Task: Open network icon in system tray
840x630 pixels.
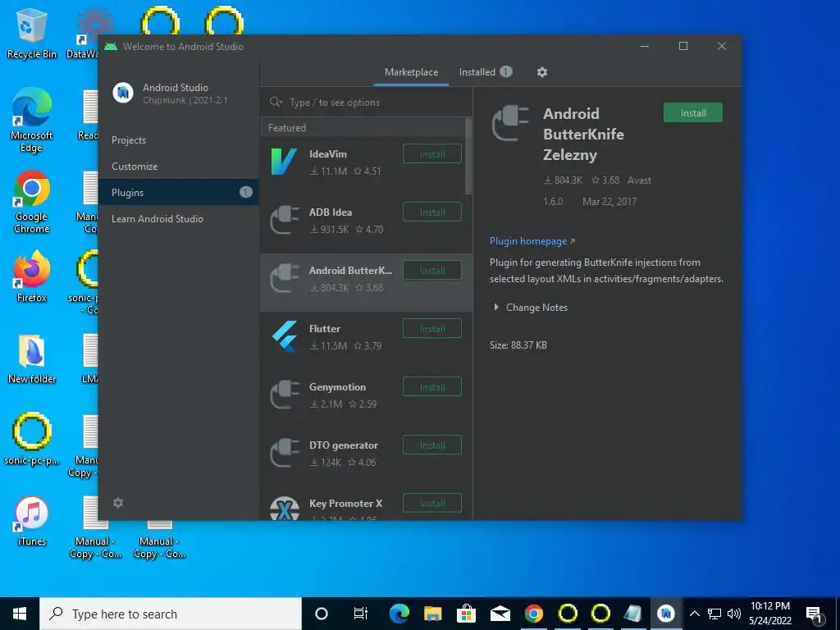Action: (x=714, y=614)
